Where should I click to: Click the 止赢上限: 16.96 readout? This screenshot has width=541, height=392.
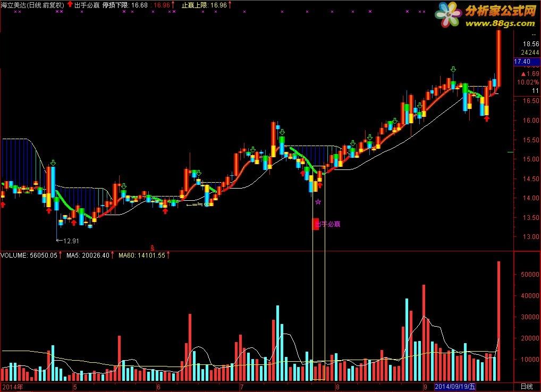[x=204, y=5]
